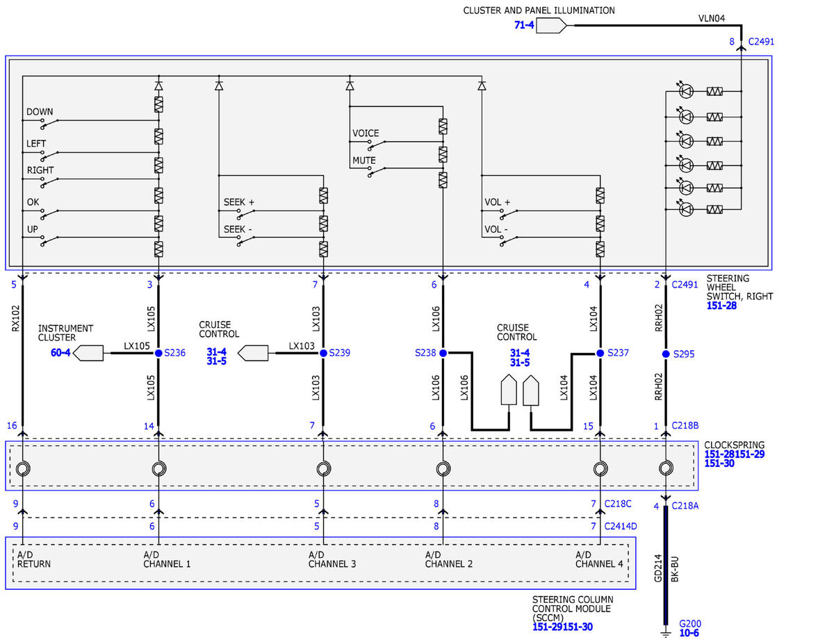Click the VOL - switch symbol
Viewport: 834px width, 644px height.
[508, 240]
